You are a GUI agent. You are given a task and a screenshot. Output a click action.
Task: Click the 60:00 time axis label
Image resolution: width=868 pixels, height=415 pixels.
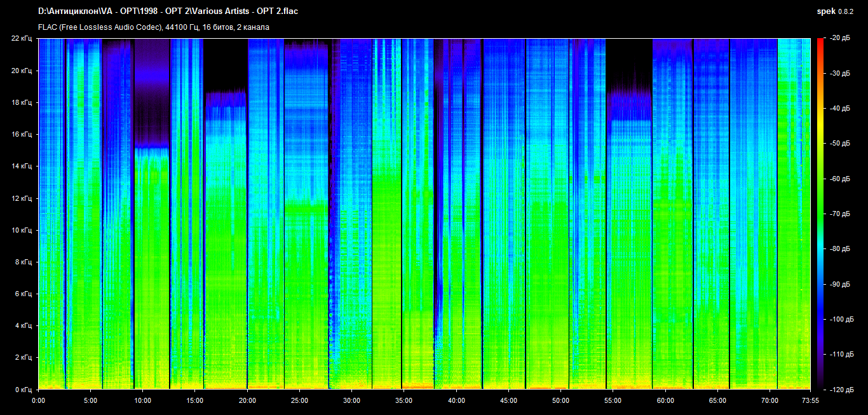coord(665,401)
